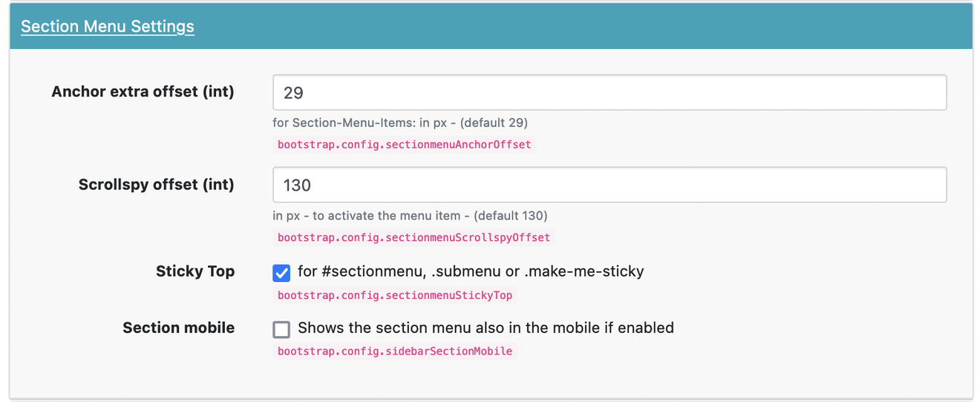Click the 'Scrollspy offset (int)' label

click(157, 184)
